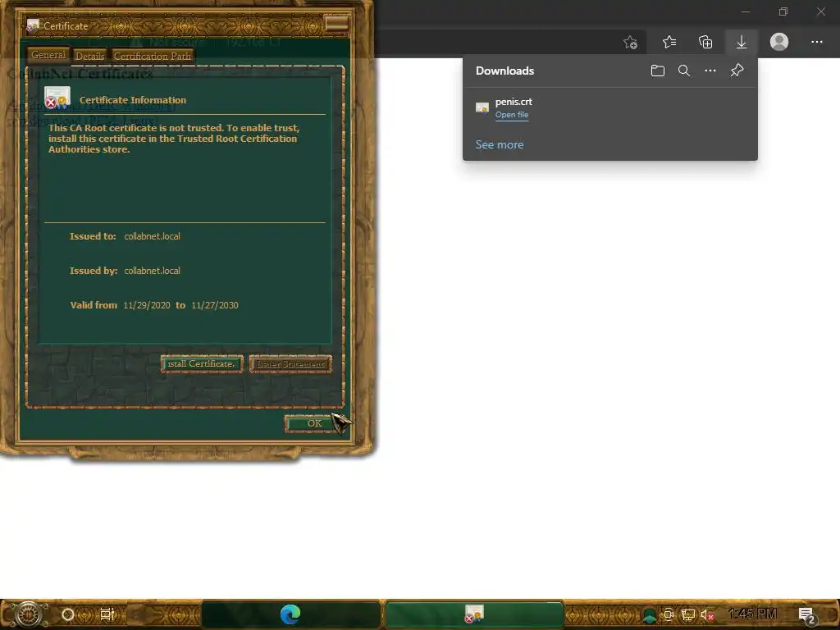Viewport: 840px width, 630px height.
Task: Minimize the Edge browser window
Action: pos(746,11)
